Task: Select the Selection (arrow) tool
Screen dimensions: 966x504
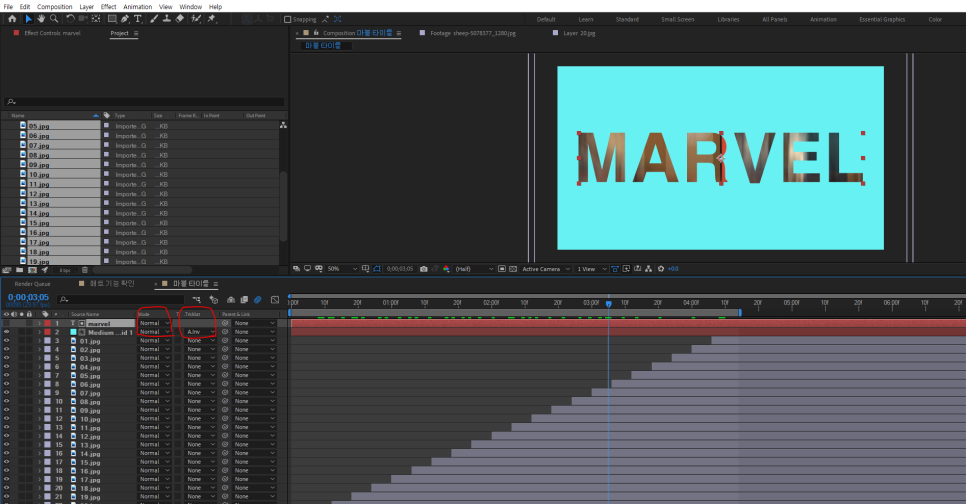Action: click(28, 19)
